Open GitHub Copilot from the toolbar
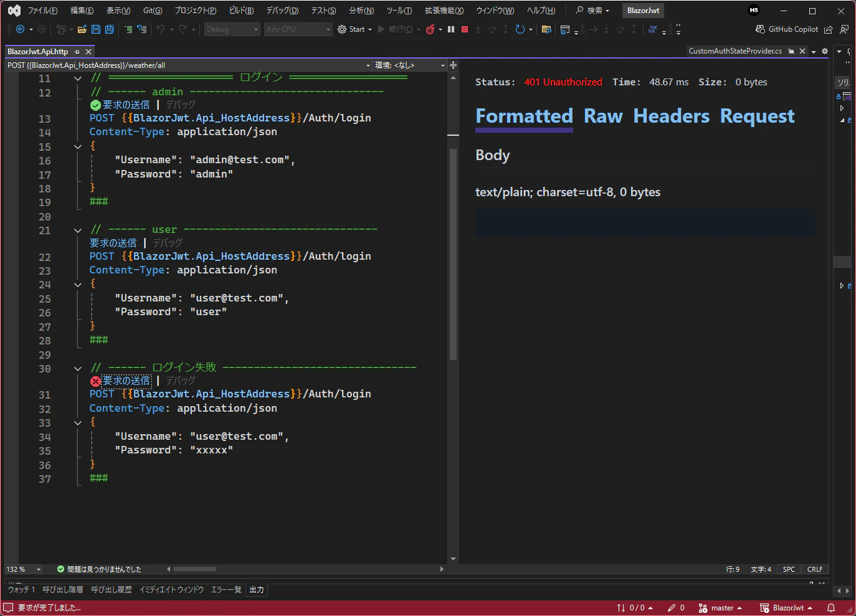 pyautogui.click(x=786, y=29)
